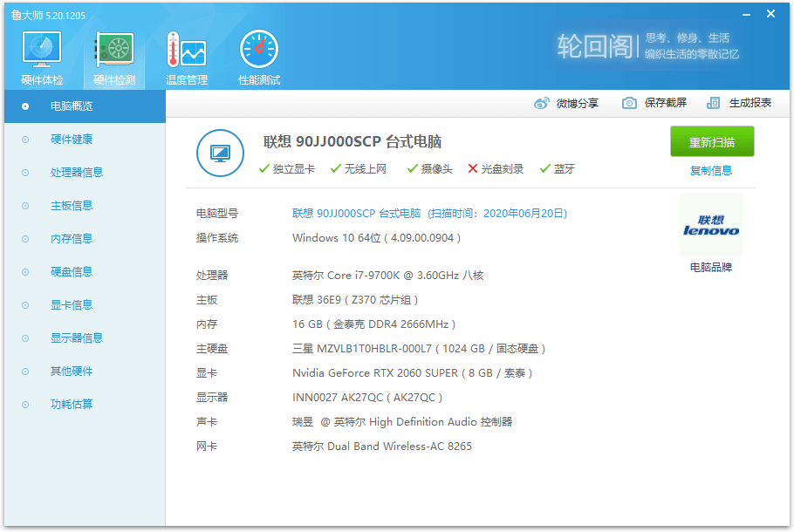Click the green 重新扫描 button
Screen dimensions: 794x532
tap(712, 142)
